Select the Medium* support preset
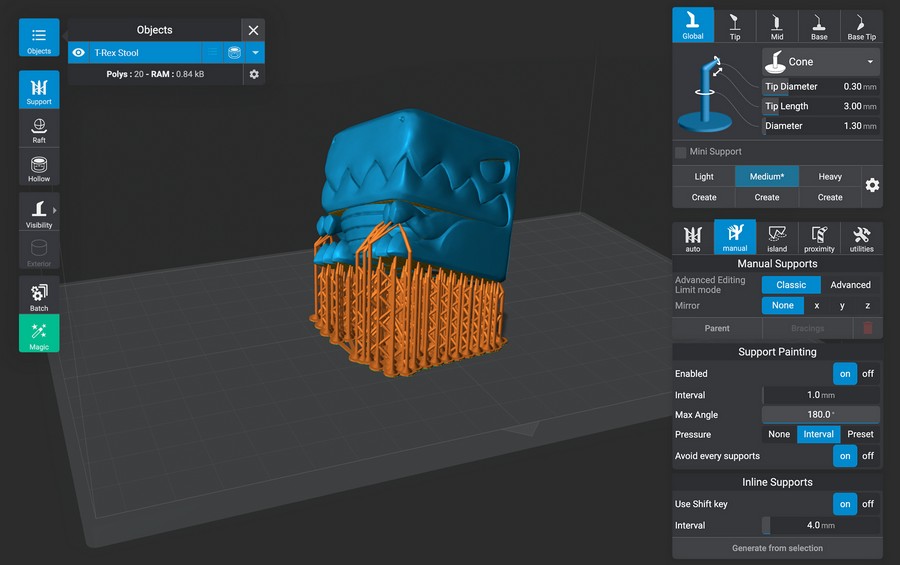900x565 pixels. (x=767, y=177)
